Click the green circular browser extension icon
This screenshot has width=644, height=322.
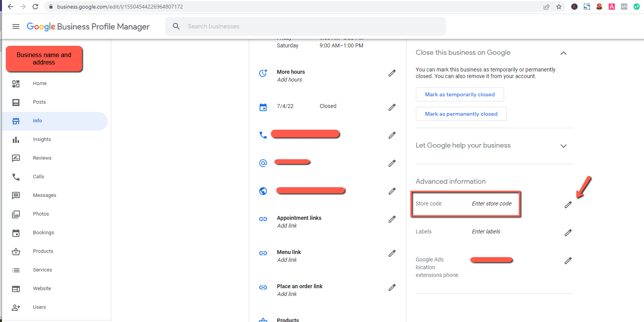[637, 7]
